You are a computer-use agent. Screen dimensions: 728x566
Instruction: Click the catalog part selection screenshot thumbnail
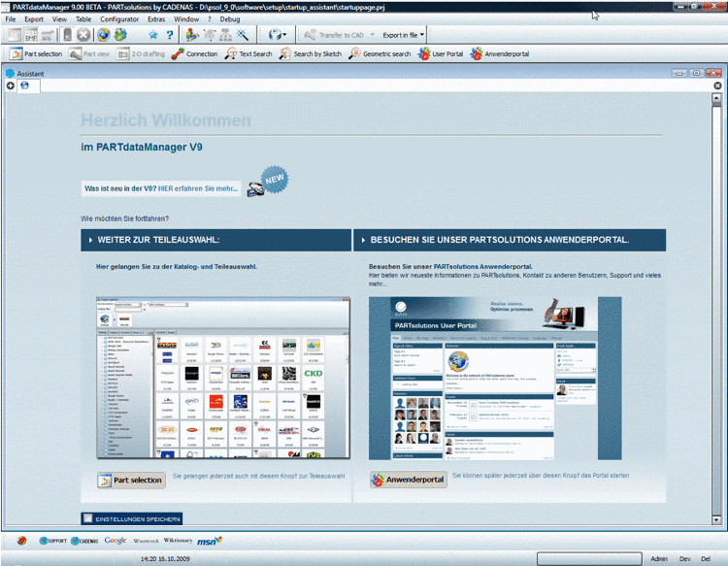click(x=223, y=378)
